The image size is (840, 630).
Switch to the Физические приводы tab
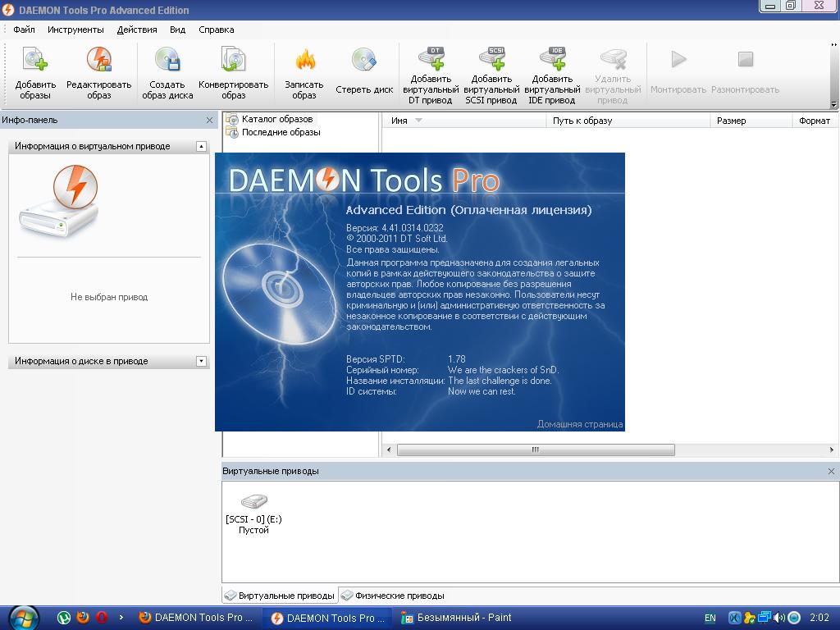pos(393,596)
